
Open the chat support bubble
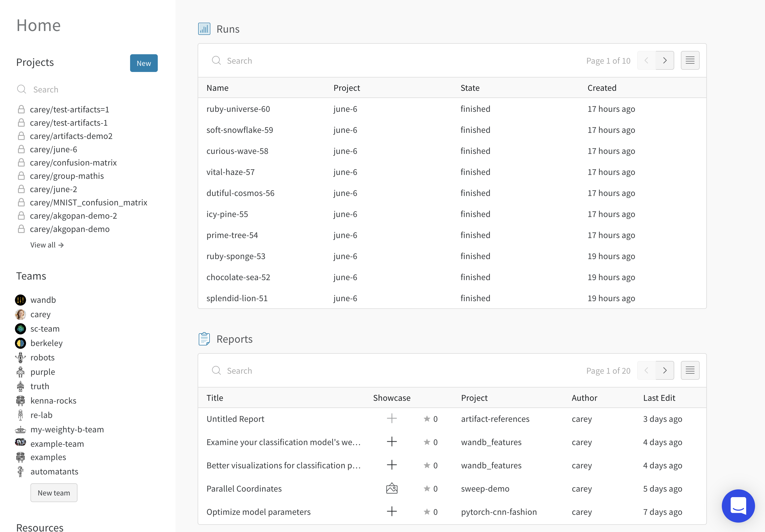738,506
